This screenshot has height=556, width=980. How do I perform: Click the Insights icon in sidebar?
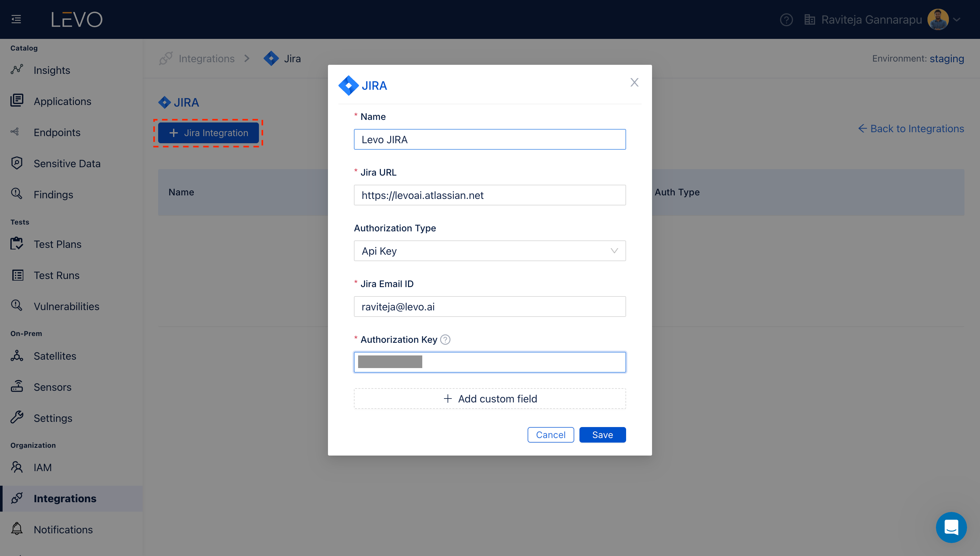[17, 70]
